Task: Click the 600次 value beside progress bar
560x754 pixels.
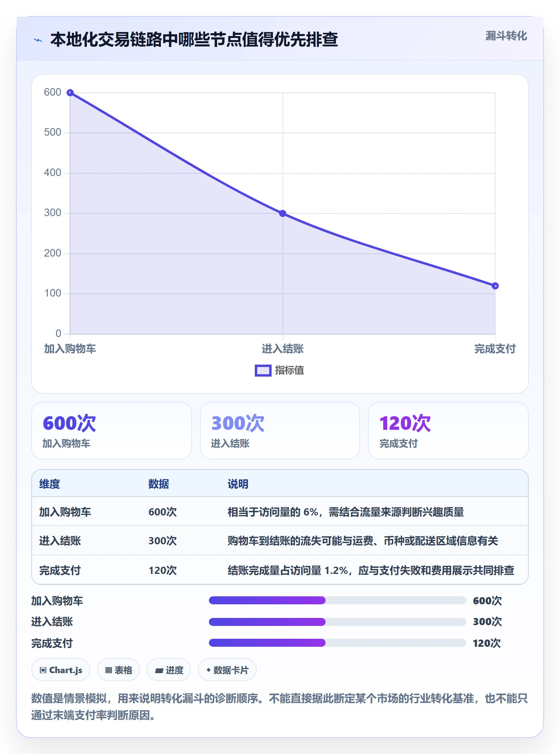Action: click(487, 600)
